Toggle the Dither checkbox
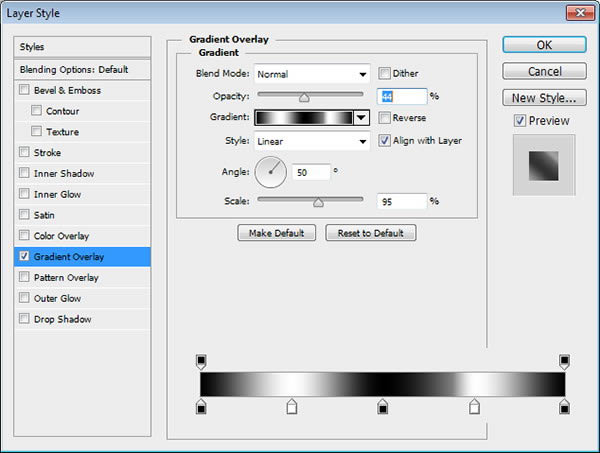Image resolution: width=600 pixels, height=453 pixels. click(384, 73)
